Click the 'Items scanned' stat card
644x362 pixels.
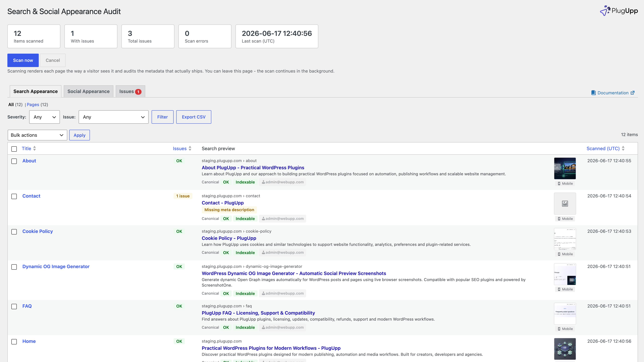pyautogui.click(x=34, y=37)
